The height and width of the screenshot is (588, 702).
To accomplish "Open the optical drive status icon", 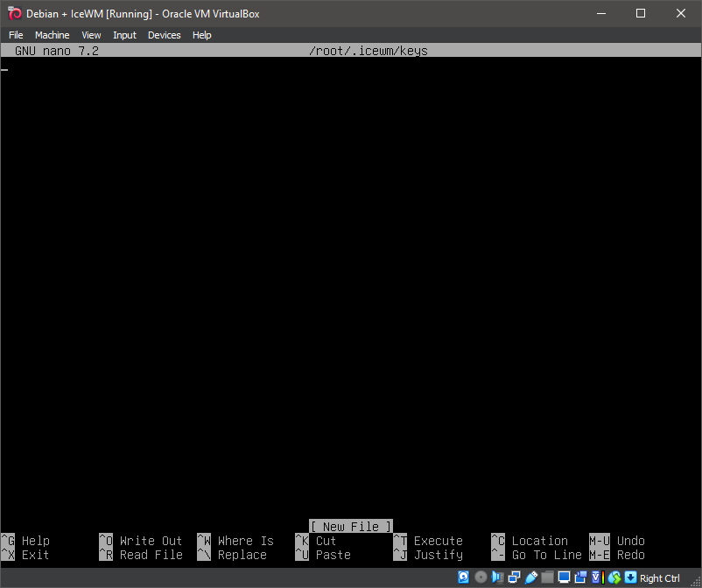I will (x=480, y=577).
